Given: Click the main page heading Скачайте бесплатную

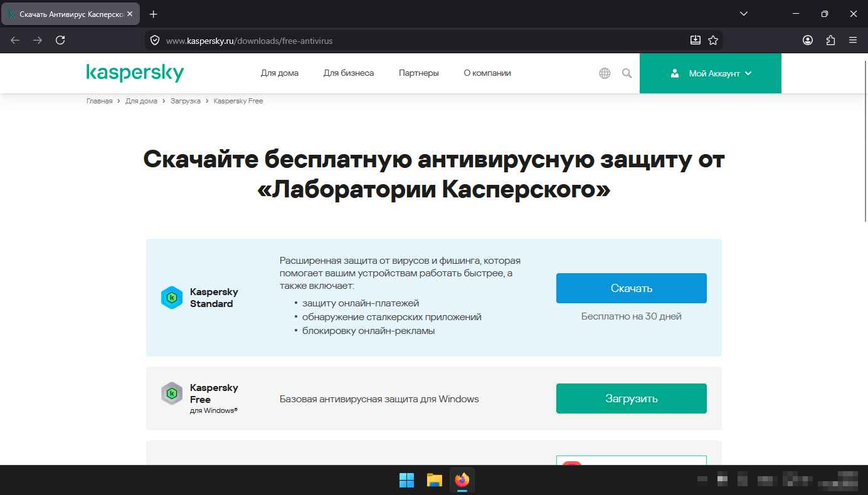Looking at the screenshot, I should 434,174.
